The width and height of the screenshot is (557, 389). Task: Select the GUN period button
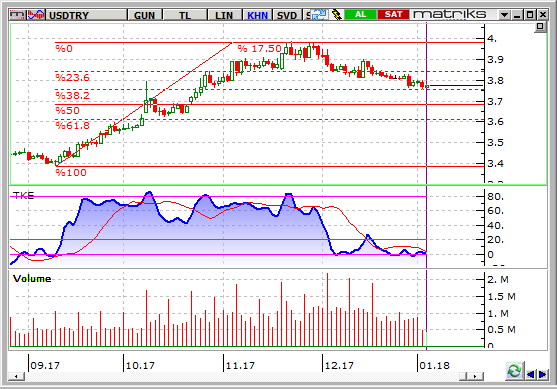[x=145, y=15]
